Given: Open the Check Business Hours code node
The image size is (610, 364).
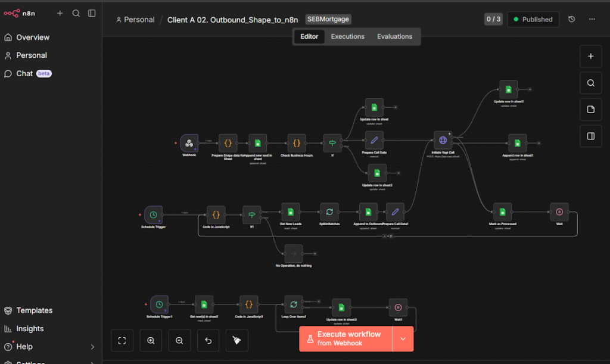Looking at the screenshot, I should [296, 143].
